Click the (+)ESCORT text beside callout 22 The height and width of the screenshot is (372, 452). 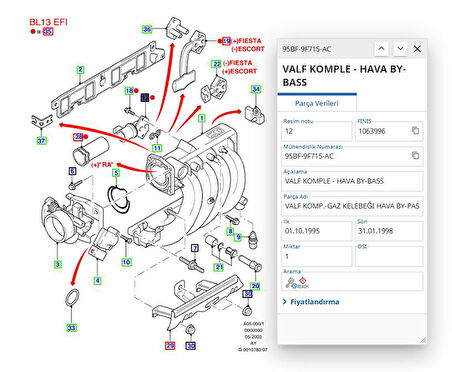coord(239,71)
